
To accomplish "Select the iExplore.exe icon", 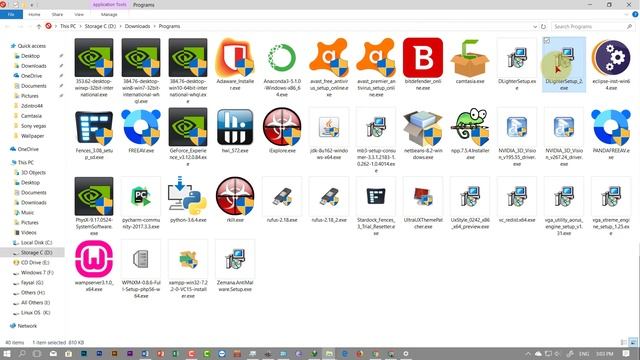I will (x=282, y=127).
